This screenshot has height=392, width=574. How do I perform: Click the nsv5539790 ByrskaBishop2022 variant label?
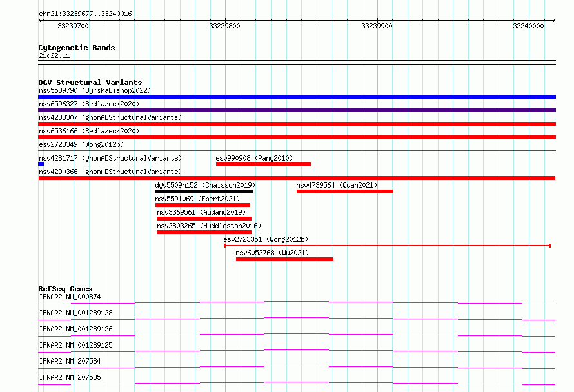tap(95, 90)
